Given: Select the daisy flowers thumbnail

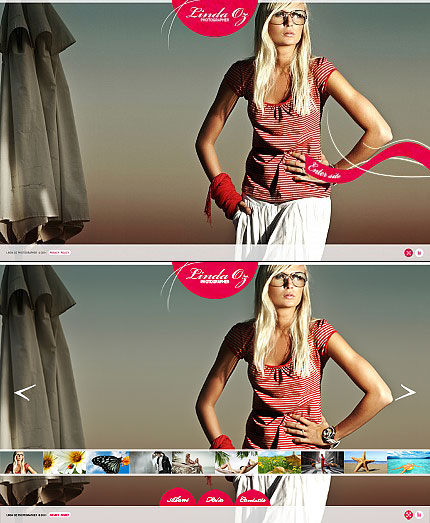Looking at the screenshot, I should coord(64,462).
